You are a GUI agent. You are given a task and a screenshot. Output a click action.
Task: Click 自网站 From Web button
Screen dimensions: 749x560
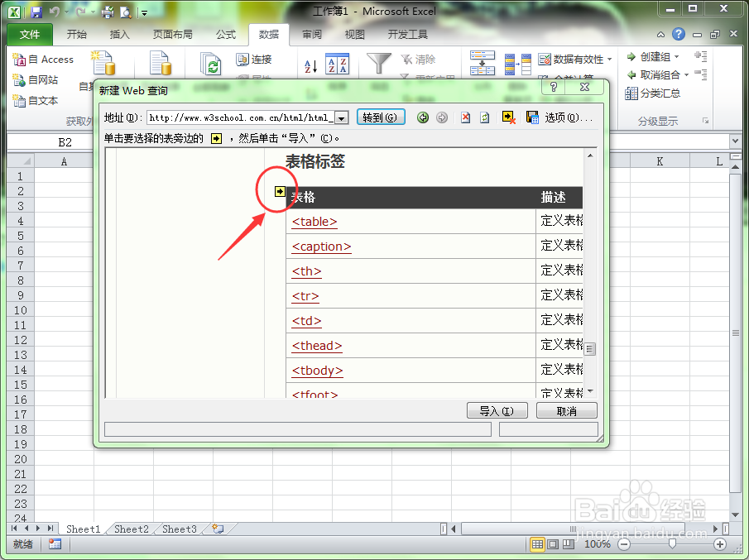pos(36,79)
